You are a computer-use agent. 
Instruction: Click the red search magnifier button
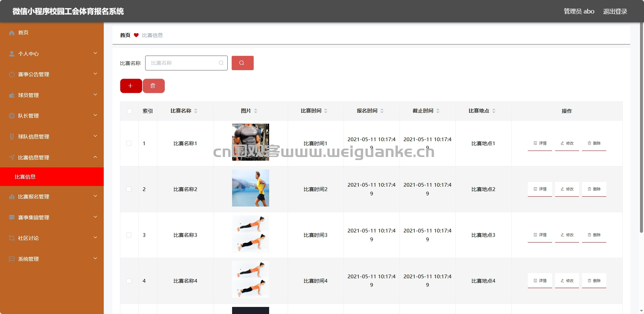243,63
